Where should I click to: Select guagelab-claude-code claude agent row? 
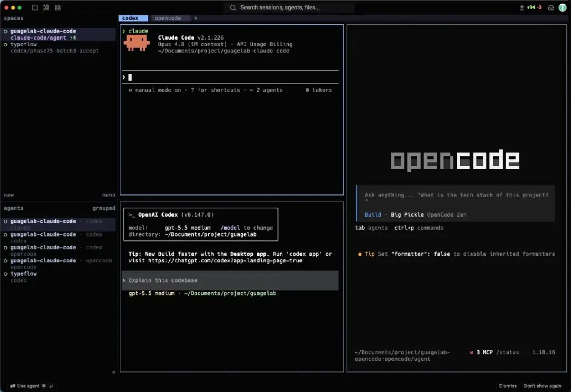pos(58,224)
